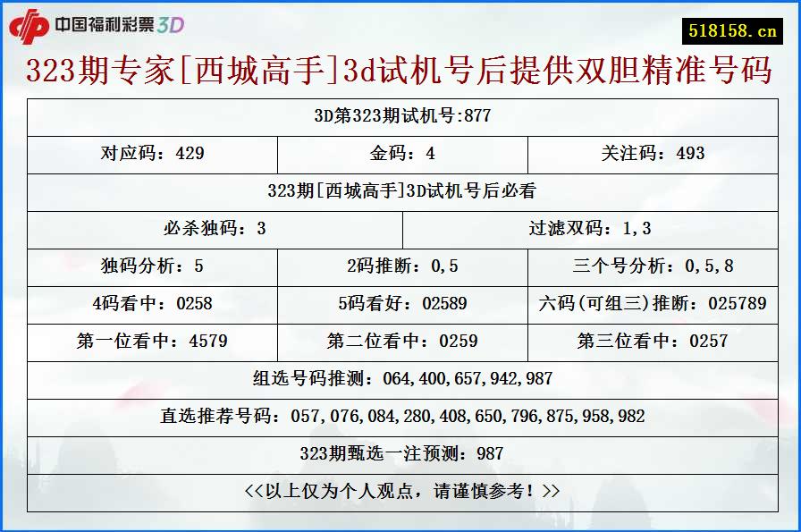This screenshot has width=801, height=532.
Task: Click the 直选推荐号码 row
Action: pyautogui.click(x=400, y=415)
